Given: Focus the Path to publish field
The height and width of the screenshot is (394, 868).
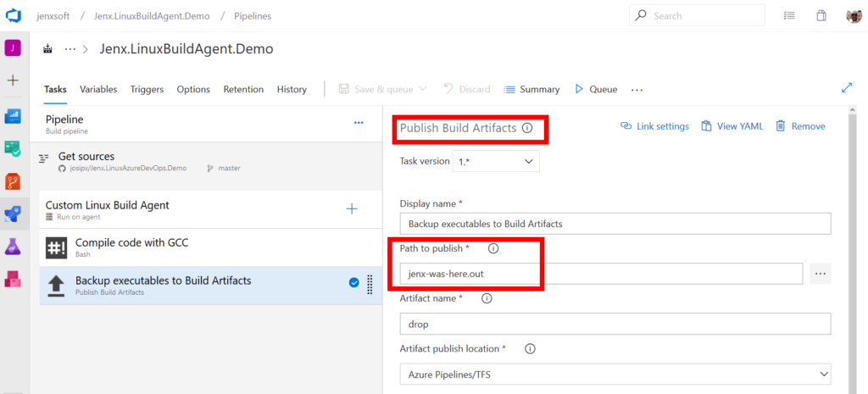Looking at the screenshot, I should pos(601,274).
